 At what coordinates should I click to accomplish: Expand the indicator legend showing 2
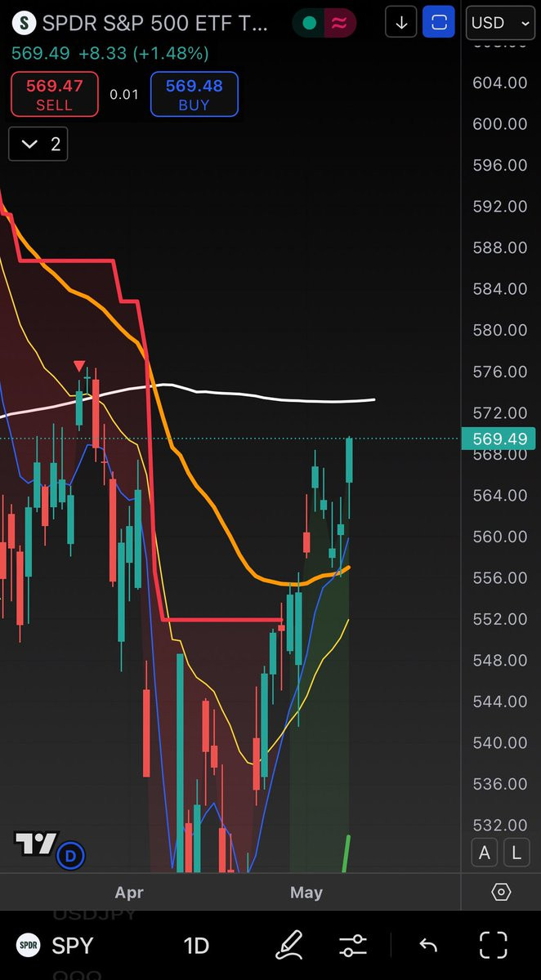tap(38, 145)
